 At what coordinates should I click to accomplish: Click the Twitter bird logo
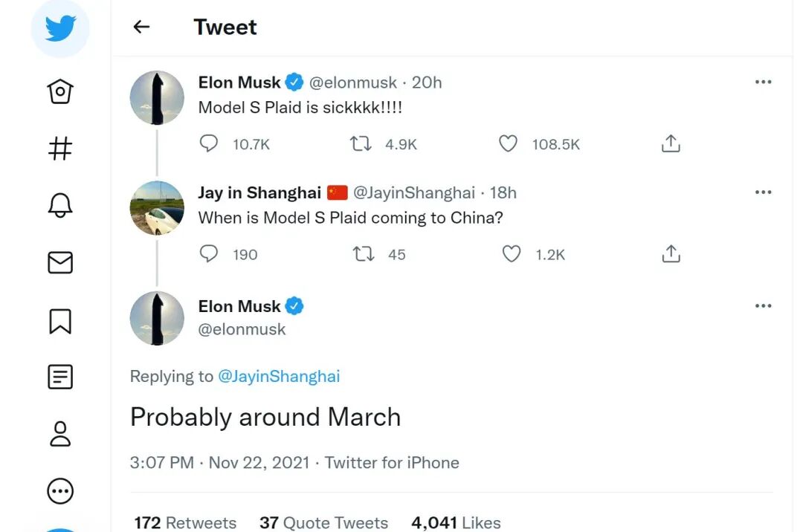60,28
